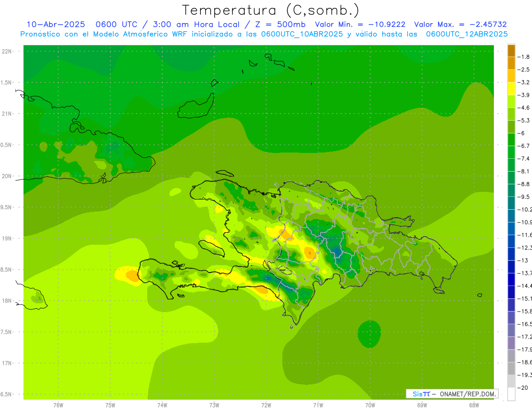Click the -8.8 colorbar label
The height and width of the screenshot is (411, 532).
(x=524, y=184)
